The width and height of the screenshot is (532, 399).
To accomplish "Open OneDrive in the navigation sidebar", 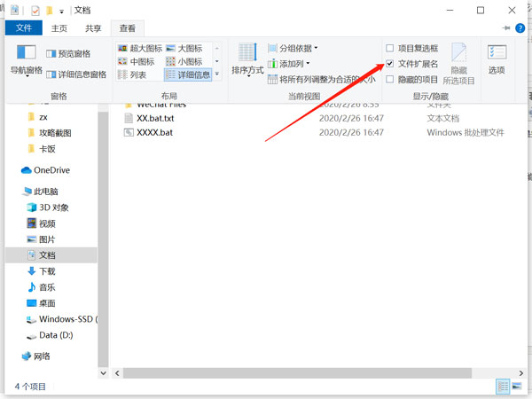I will (x=51, y=170).
